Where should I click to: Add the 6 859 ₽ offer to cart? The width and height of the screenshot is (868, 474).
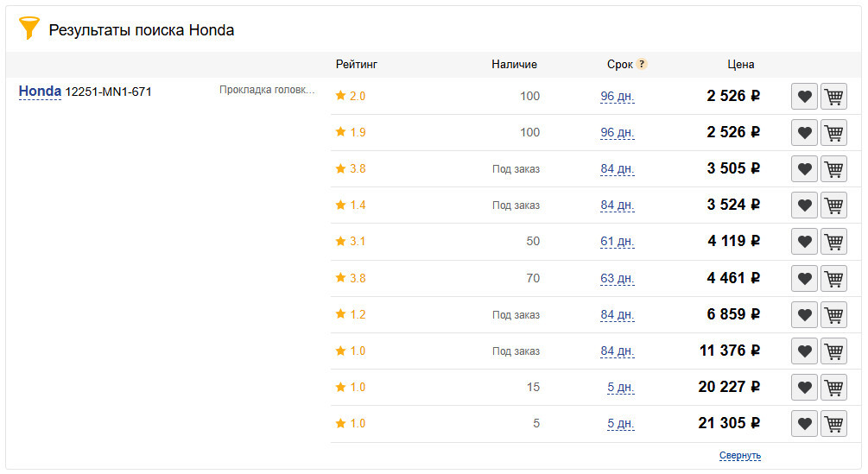click(x=833, y=315)
